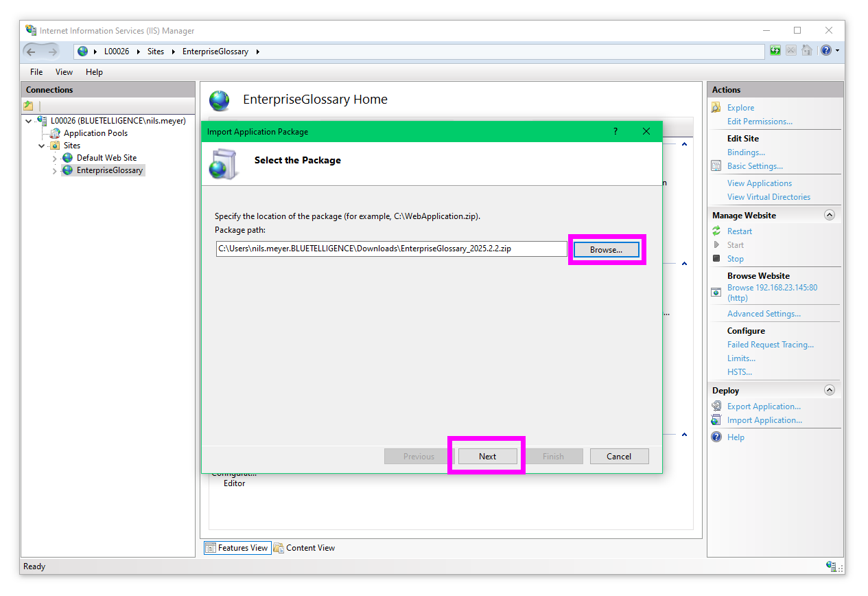
Task: Expand the Default Web Site node
Action: tap(55, 159)
